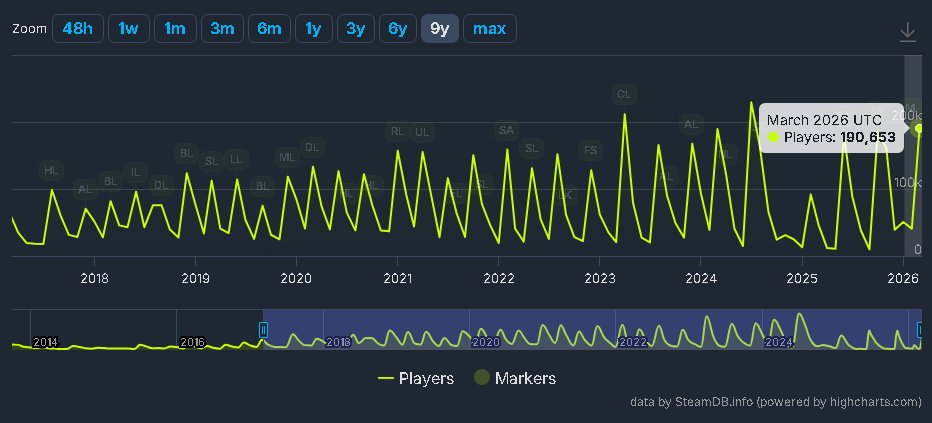Click the RL marker flag

click(x=398, y=131)
